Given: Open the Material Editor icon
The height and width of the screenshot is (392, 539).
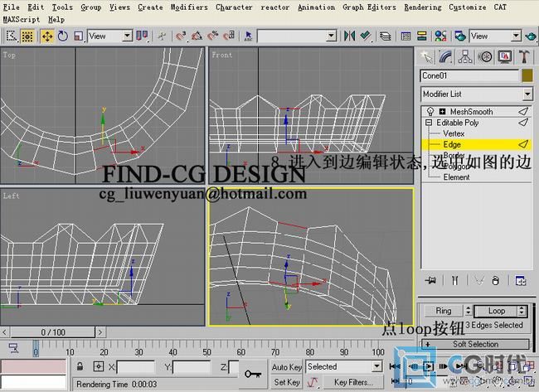Looking at the screenshot, I should point(440,36).
